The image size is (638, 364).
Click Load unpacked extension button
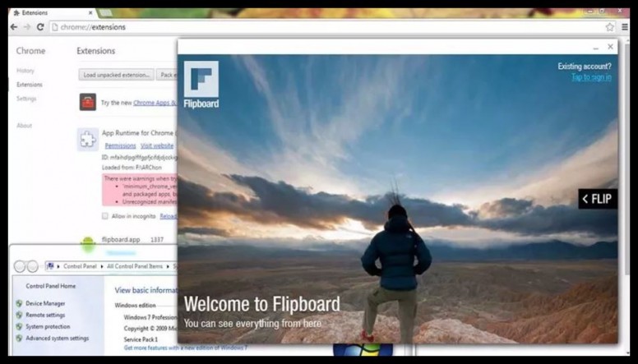(x=117, y=75)
